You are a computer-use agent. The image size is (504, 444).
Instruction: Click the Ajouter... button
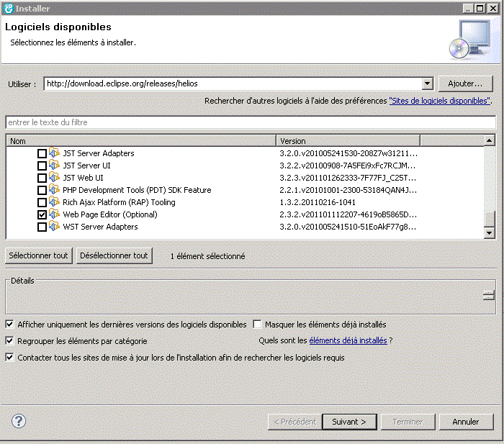pyautogui.click(x=465, y=84)
